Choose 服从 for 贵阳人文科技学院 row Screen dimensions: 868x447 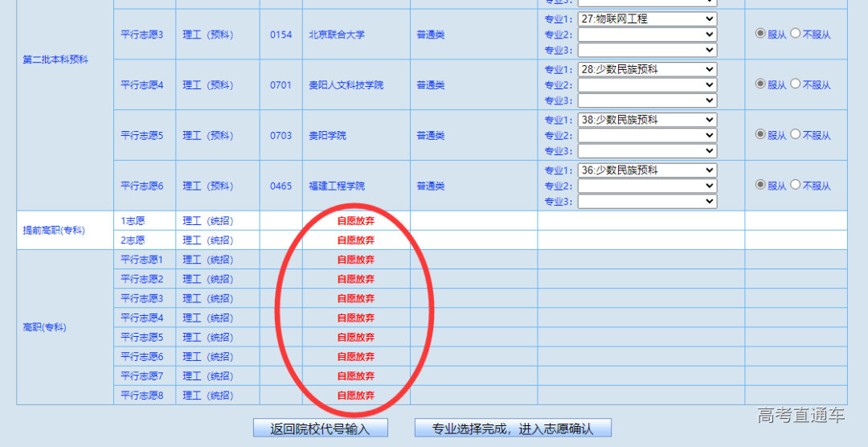760,84
